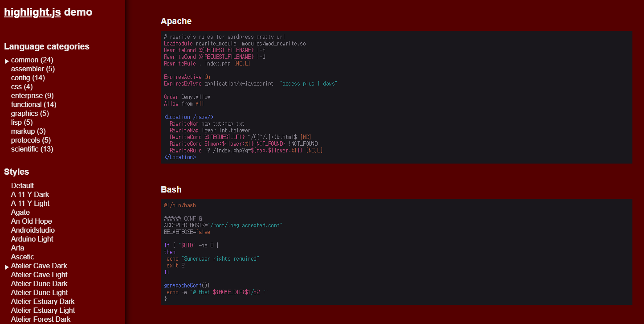
Task: Click the Apache comment about wordpress pretty url
Action: click(x=224, y=37)
